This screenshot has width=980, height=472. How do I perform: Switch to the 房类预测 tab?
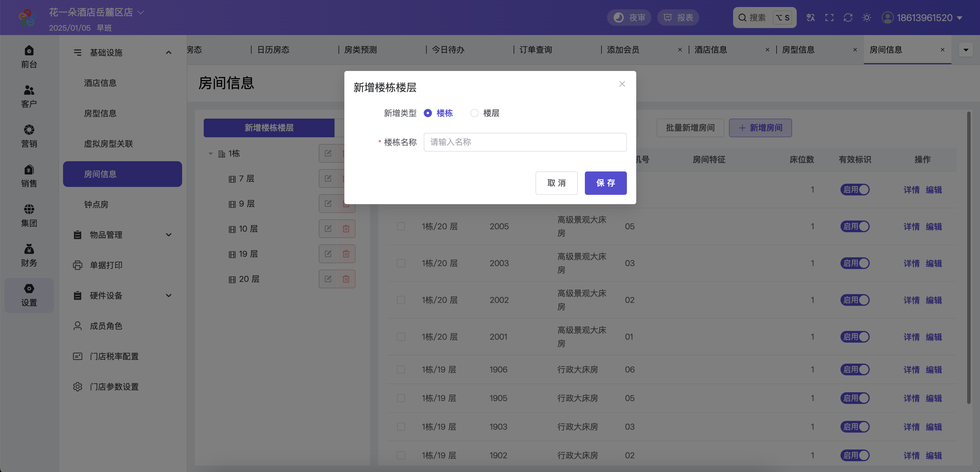(x=360, y=50)
